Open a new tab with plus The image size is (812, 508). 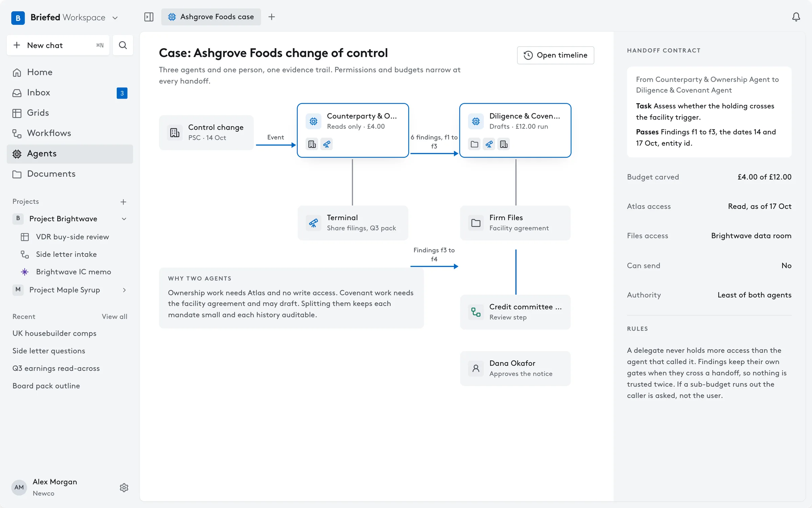(271, 17)
